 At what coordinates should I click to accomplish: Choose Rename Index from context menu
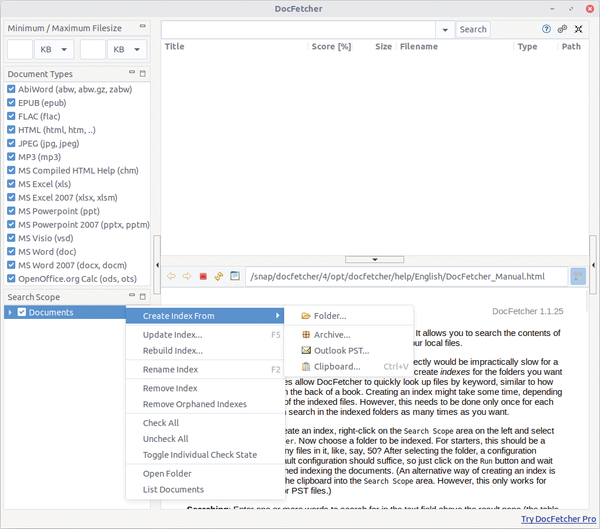[x=205, y=369]
